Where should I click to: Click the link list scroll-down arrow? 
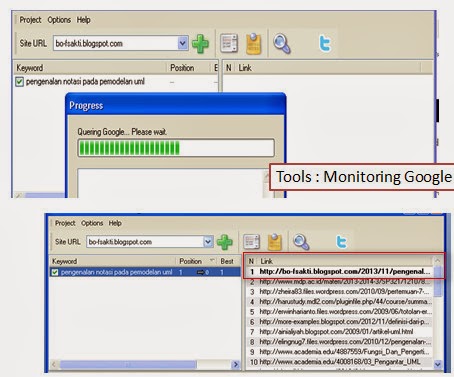(x=438, y=364)
